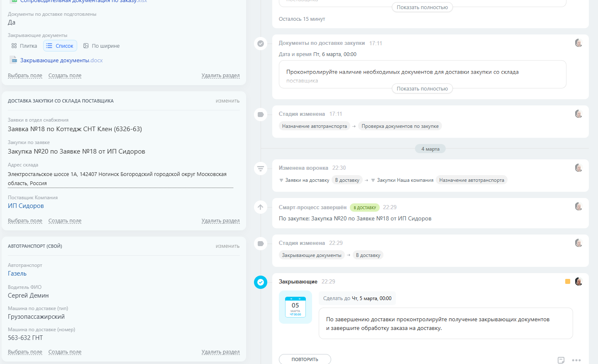The image size is (598, 364).
Task: Click Удалить раздел in the АВТОТРАНСПОРТ section
Action: point(221,352)
